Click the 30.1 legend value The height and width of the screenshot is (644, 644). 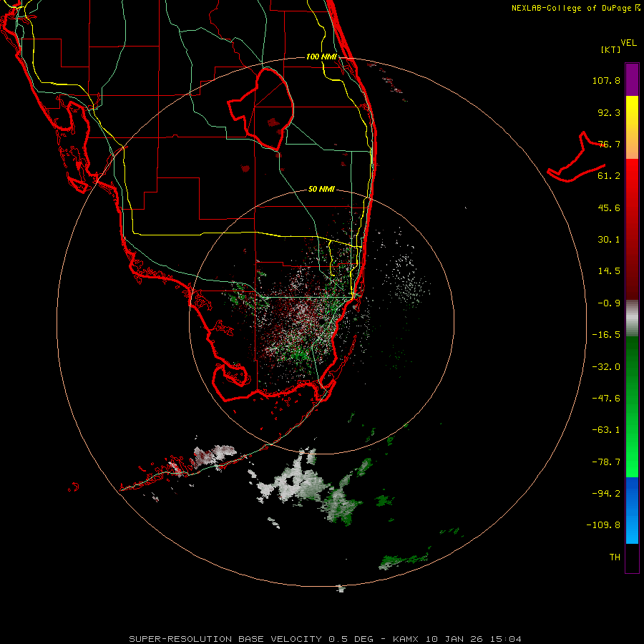(x=609, y=240)
